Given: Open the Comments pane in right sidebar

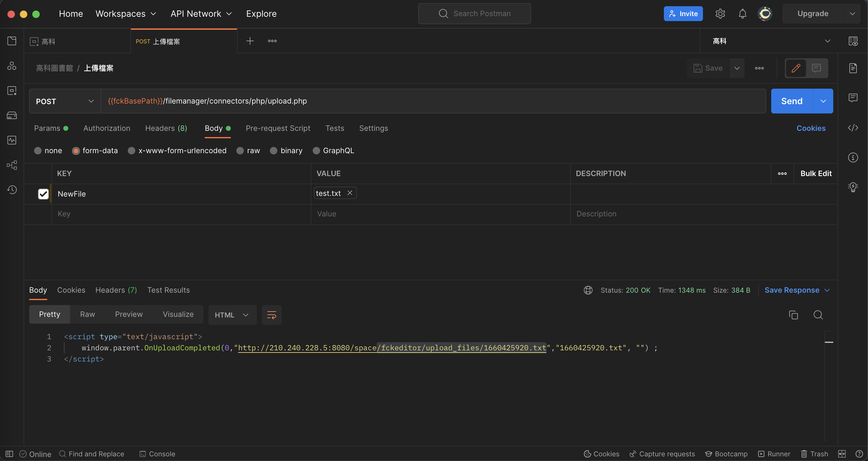Looking at the screenshot, I should point(853,98).
